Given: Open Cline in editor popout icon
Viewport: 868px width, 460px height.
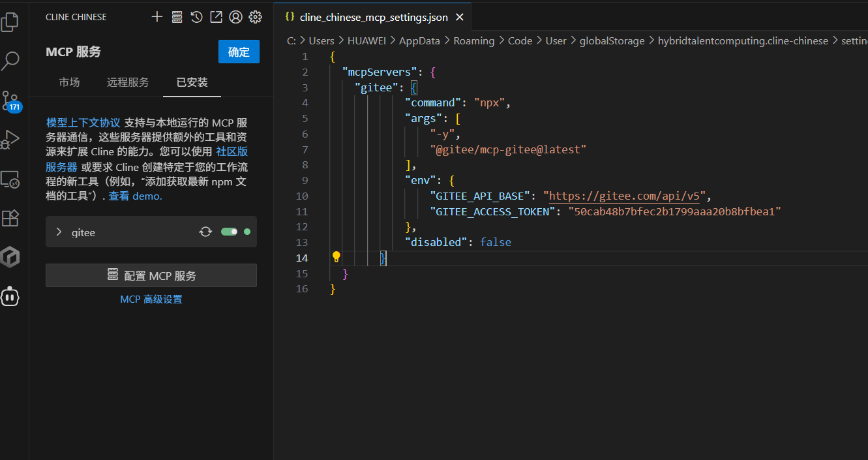Looking at the screenshot, I should [x=216, y=17].
